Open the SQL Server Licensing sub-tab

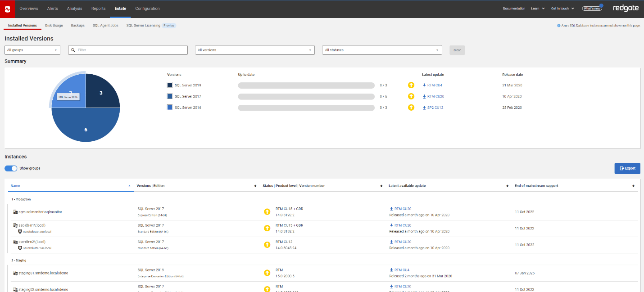click(x=143, y=26)
